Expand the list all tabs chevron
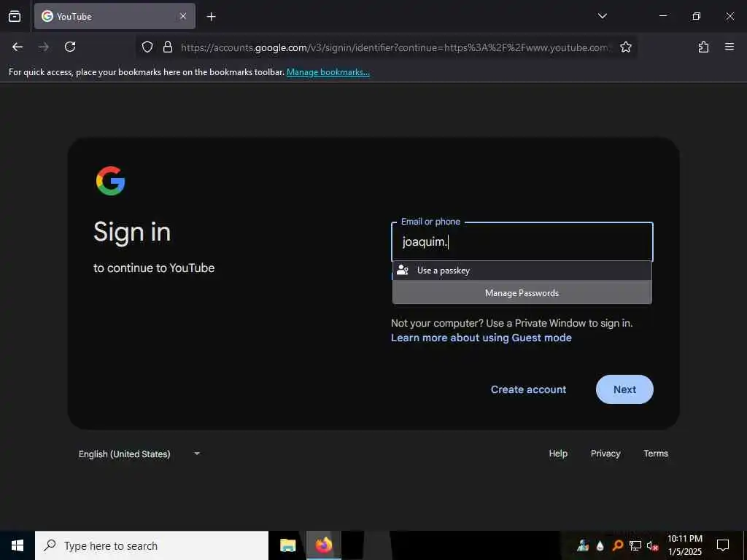The image size is (747, 560). pos(602,16)
